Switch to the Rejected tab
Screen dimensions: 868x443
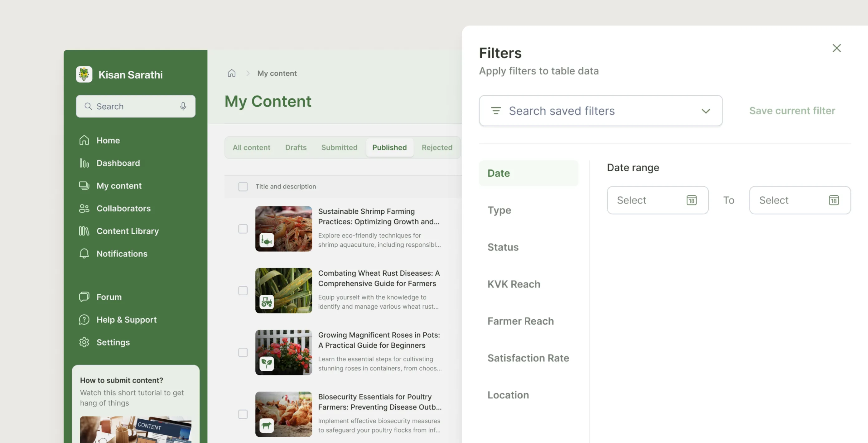click(x=437, y=147)
